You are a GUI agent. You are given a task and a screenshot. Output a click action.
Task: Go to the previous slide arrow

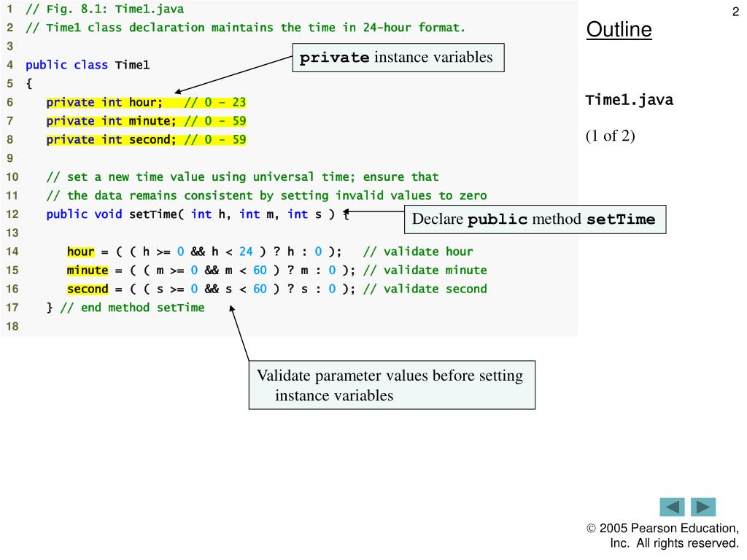pos(672,507)
